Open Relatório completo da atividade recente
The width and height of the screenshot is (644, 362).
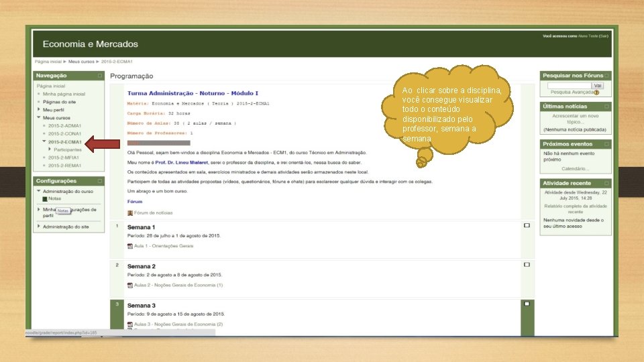click(576, 209)
